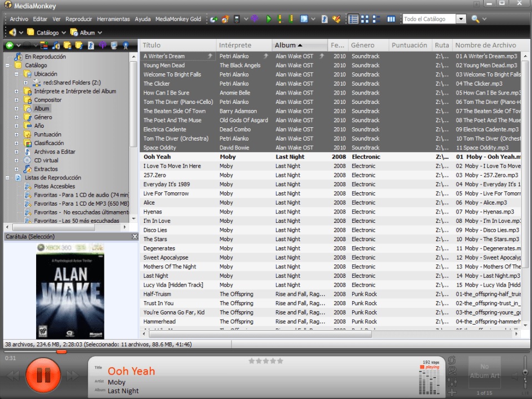Click the purple podcast icon in top toolbar

[x=254, y=19]
